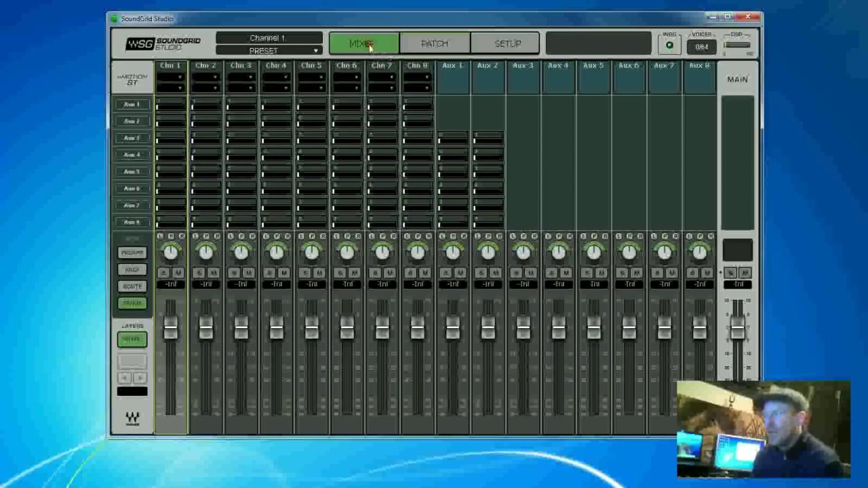Mute channel Chn 1
This screenshot has width=868, height=488.
(178, 272)
